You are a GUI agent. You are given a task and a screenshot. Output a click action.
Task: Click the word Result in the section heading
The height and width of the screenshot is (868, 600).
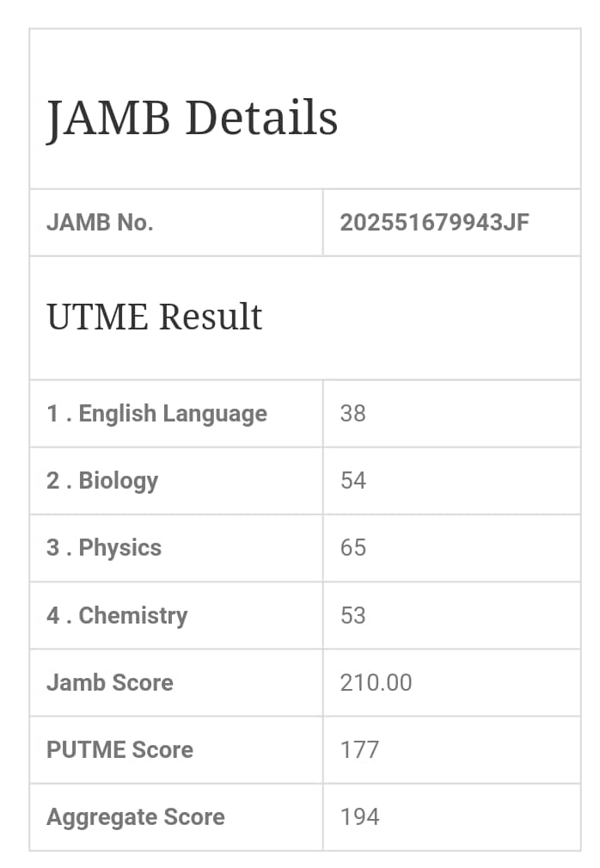pyautogui.click(x=211, y=317)
